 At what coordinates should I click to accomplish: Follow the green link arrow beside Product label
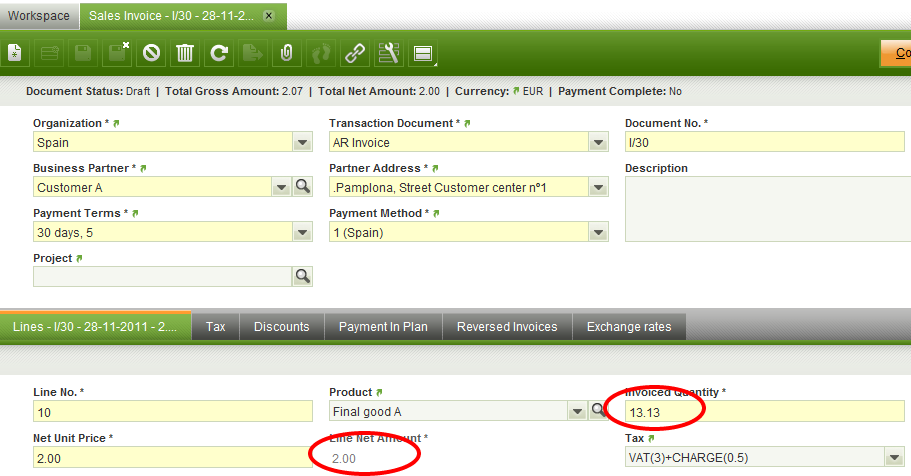coord(379,392)
